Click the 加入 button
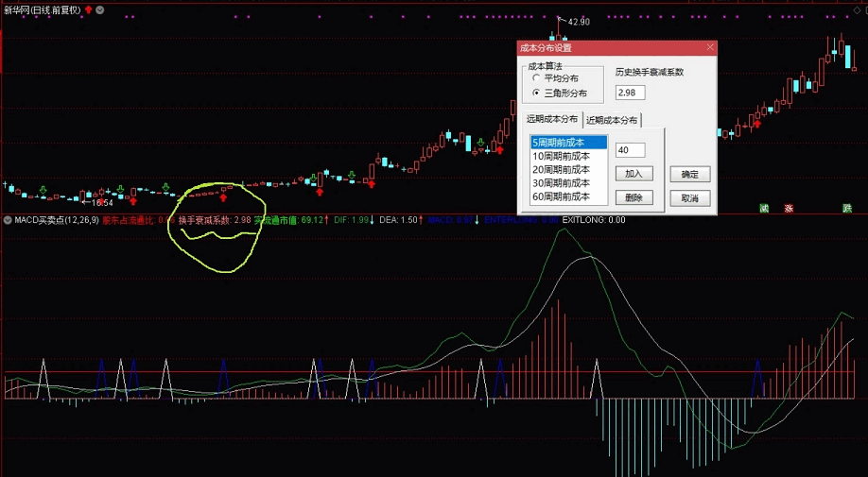This screenshot has width=868, height=477. coord(634,174)
